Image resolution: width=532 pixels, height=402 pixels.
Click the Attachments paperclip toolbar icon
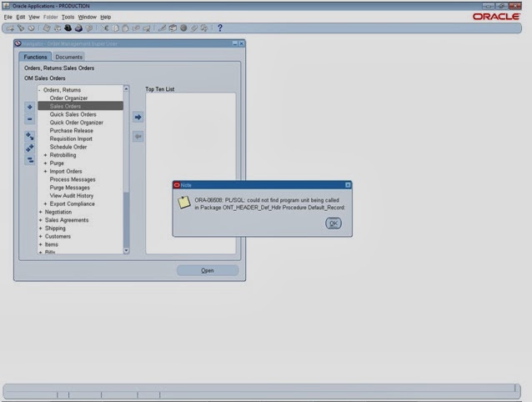[194, 28]
